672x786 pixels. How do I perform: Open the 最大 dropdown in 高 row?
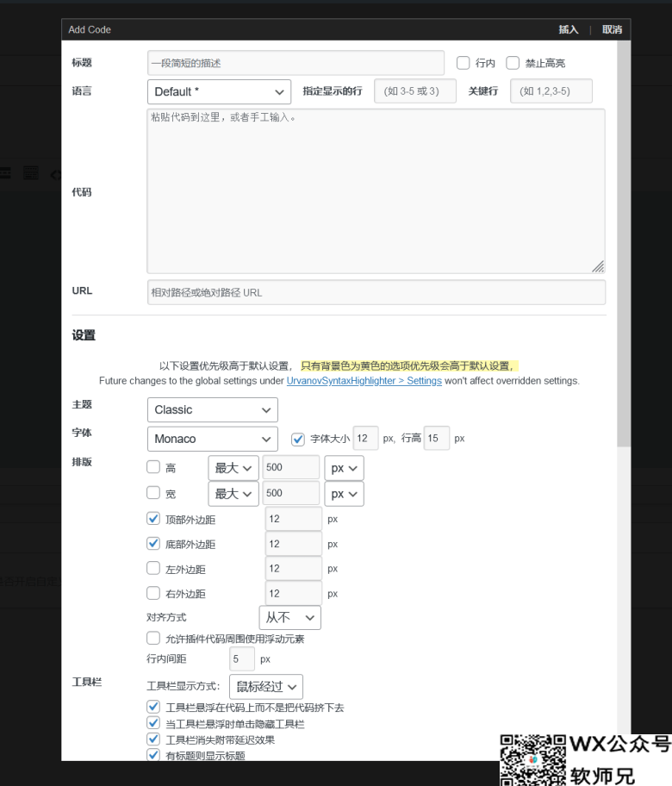pos(233,468)
